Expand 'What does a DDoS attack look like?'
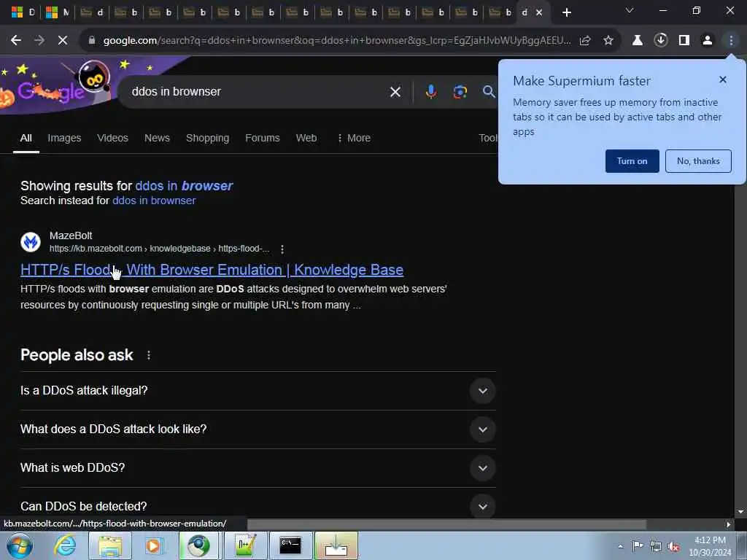747x560 pixels. click(x=258, y=429)
